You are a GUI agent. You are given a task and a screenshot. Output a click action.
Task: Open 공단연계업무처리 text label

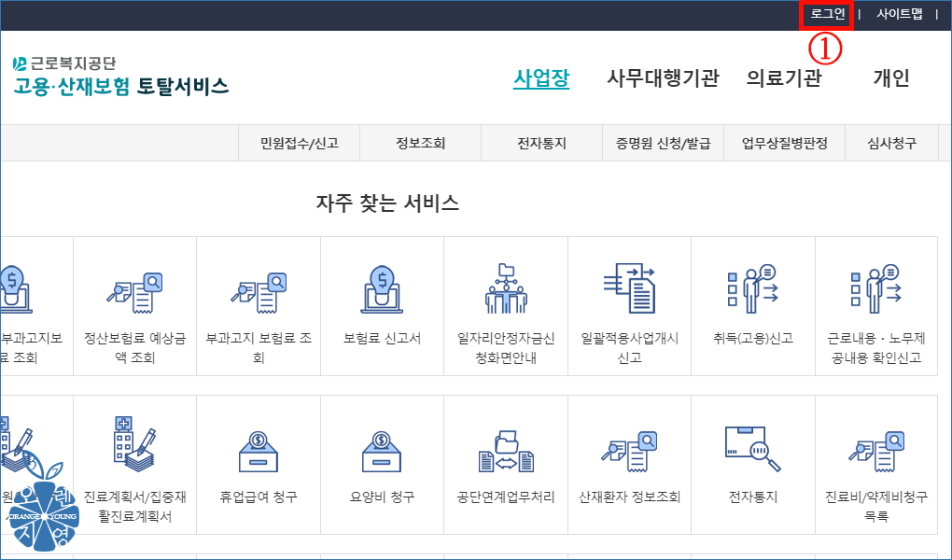[506, 497]
